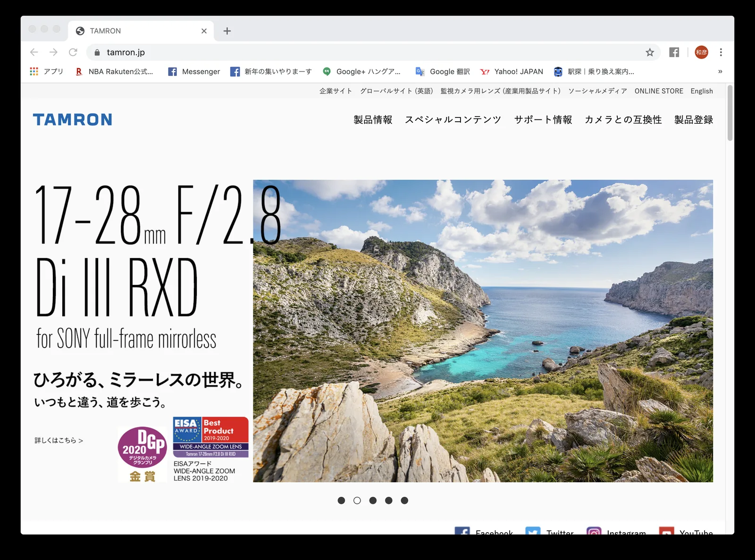Click the TAMRON logo
Screen dimensions: 755x560
coord(73,119)
